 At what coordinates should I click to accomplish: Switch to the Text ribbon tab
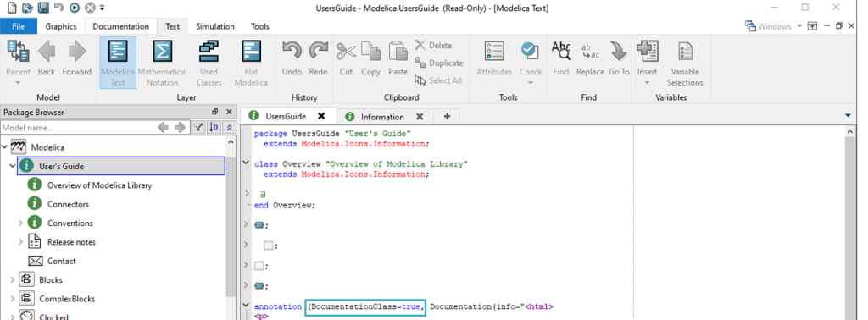[x=173, y=26]
